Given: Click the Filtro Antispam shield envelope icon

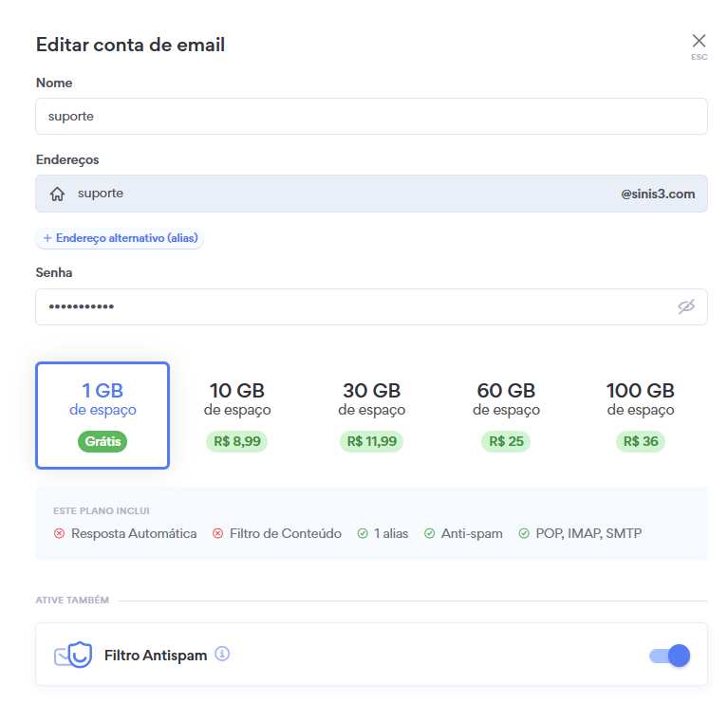Looking at the screenshot, I should click(73, 655).
